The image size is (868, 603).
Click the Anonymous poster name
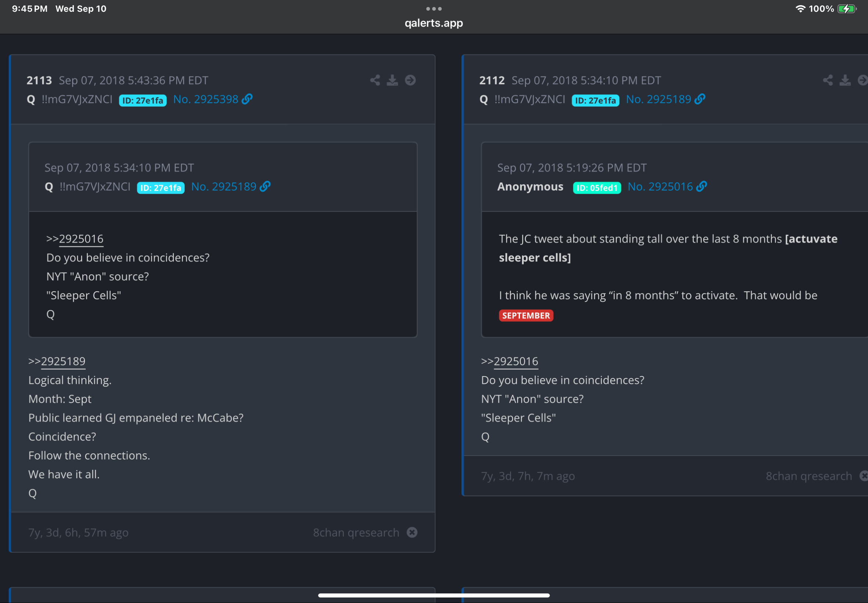(530, 187)
